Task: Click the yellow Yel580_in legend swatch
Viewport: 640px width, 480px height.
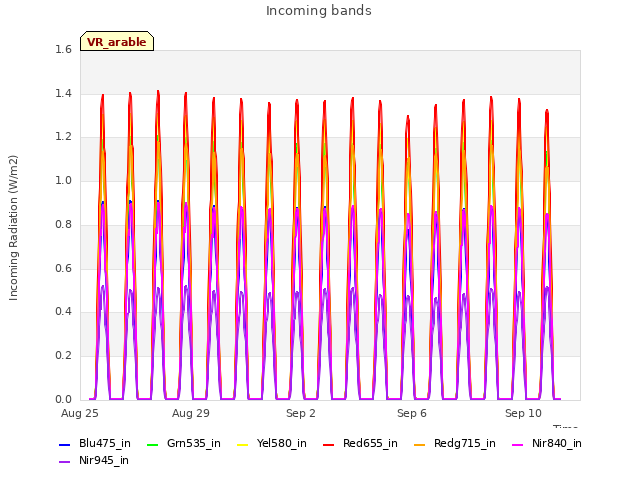Action: tap(242, 444)
